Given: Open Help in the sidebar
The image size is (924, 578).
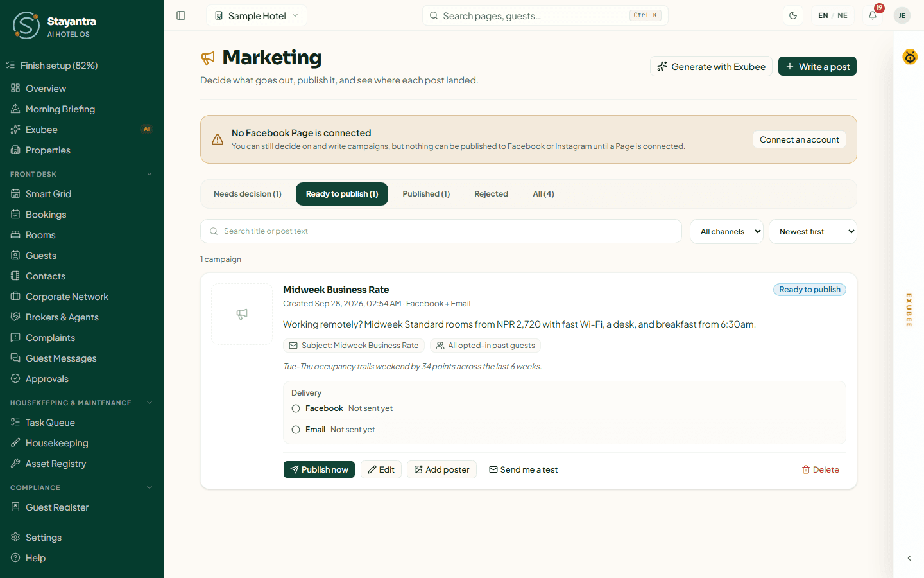Looking at the screenshot, I should tap(81, 558).
